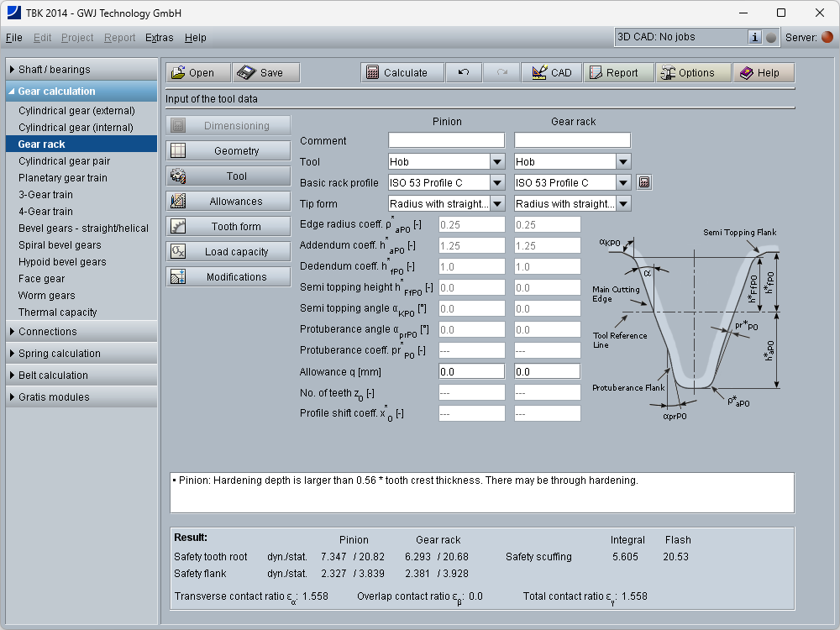This screenshot has height=630, width=840.
Task: Click the Pinion Allowance q input field
Action: 471,371
